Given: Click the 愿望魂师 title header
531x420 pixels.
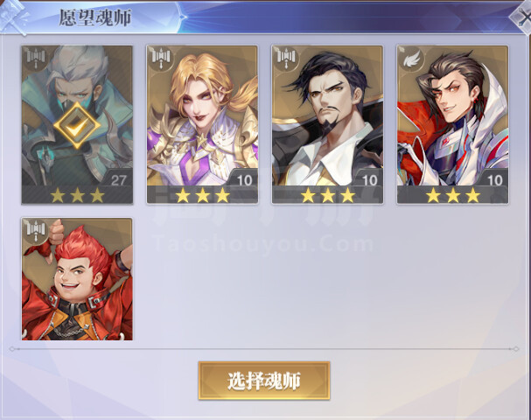Looking at the screenshot, I should (95, 17).
